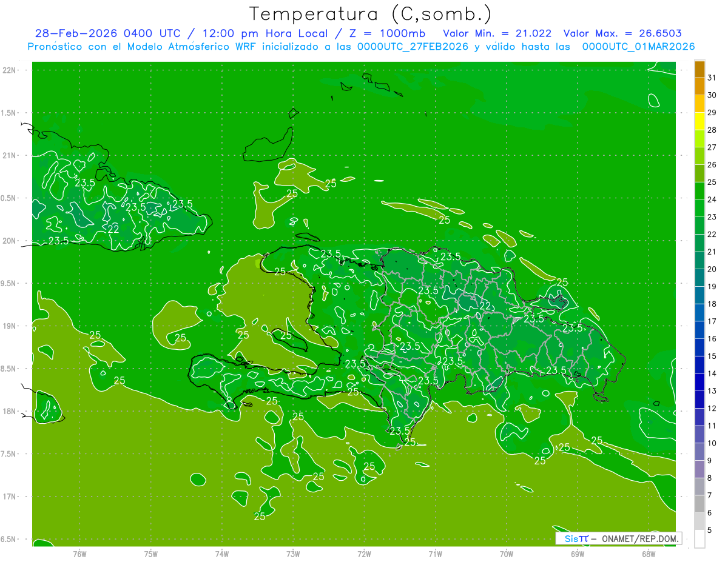The width and height of the screenshot is (728, 562).
Task: Click the '17N' latitude axis label
Action: (10, 497)
